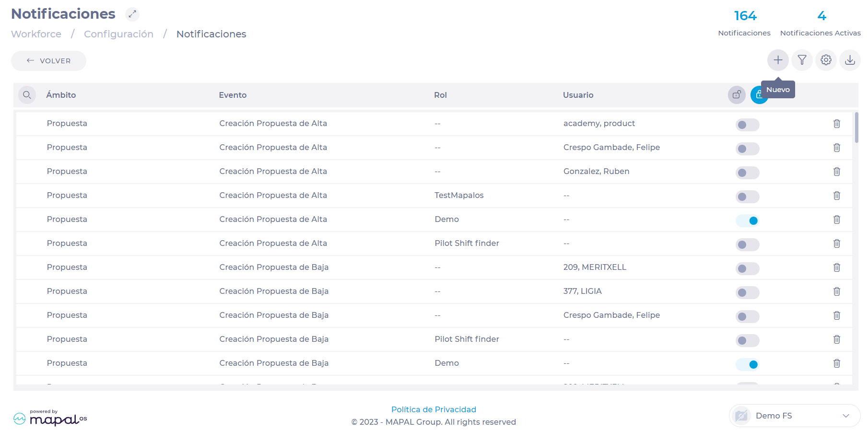Screen dimensions: 868x430
Task: Enable the Baja Pilot Shift finder toggle
Action: [748, 340]
